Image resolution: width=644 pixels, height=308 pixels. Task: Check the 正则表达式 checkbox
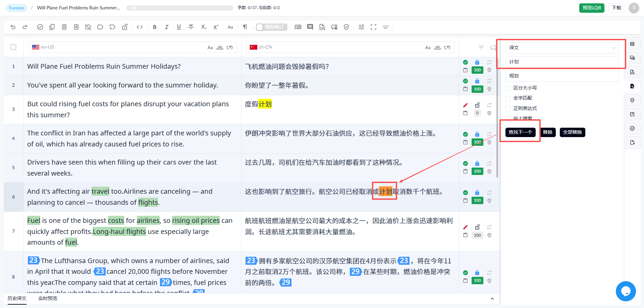[508, 109]
